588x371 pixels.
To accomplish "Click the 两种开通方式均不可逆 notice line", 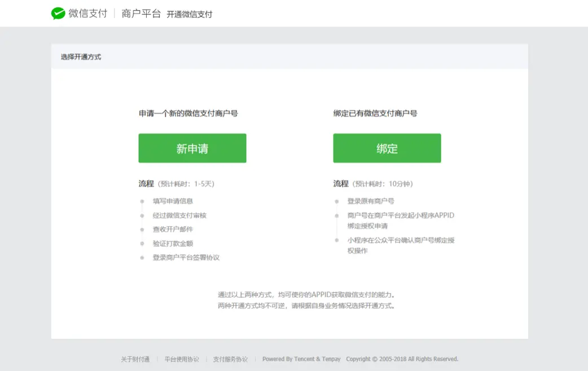I will pos(306,306).
